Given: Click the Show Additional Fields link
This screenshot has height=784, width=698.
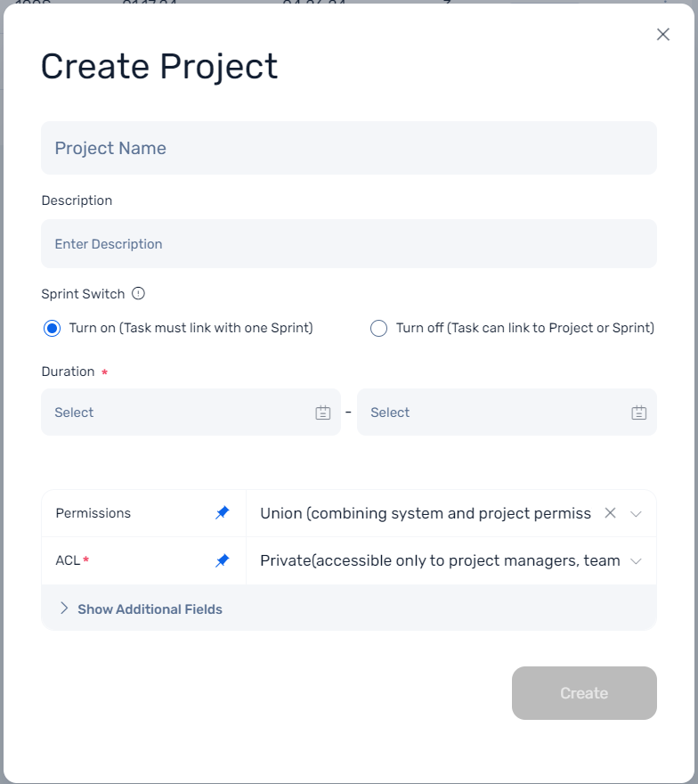Looking at the screenshot, I should 150,609.
